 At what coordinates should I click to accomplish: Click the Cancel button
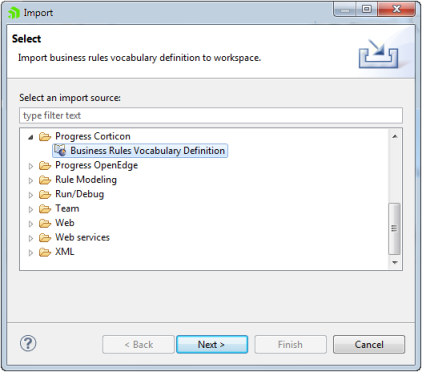coord(369,344)
